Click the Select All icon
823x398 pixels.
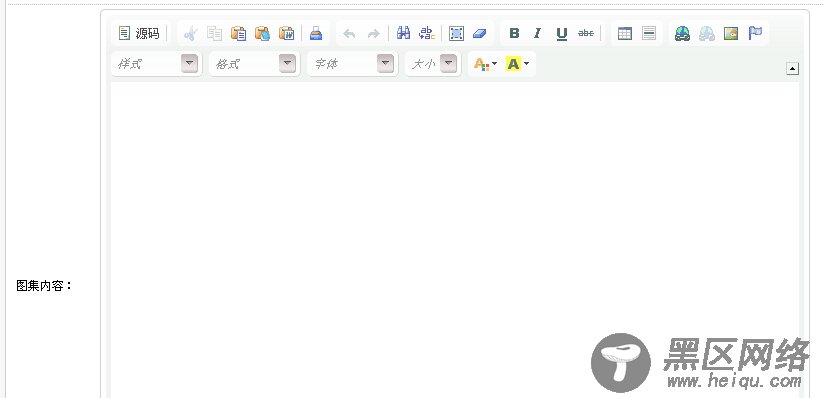coord(456,34)
